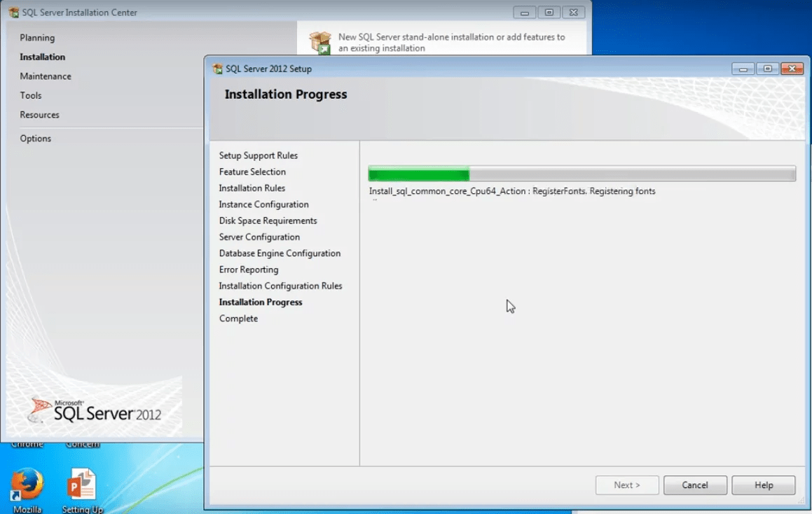Click SQL Server Installation Center title icon

(x=13, y=13)
